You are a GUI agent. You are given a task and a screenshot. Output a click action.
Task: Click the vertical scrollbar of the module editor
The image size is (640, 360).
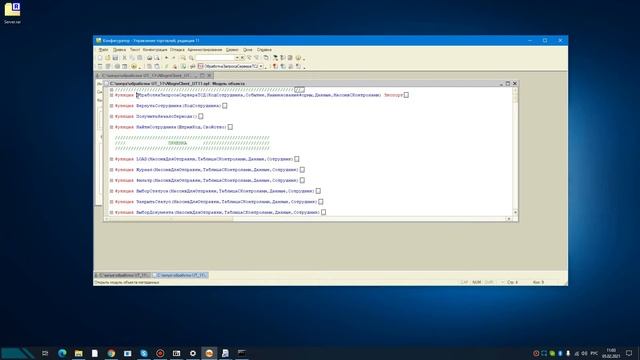click(515, 151)
